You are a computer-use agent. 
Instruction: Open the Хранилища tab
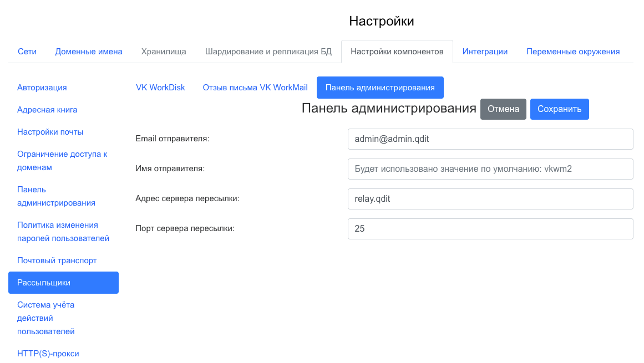pyautogui.click(x=164, y=52)
